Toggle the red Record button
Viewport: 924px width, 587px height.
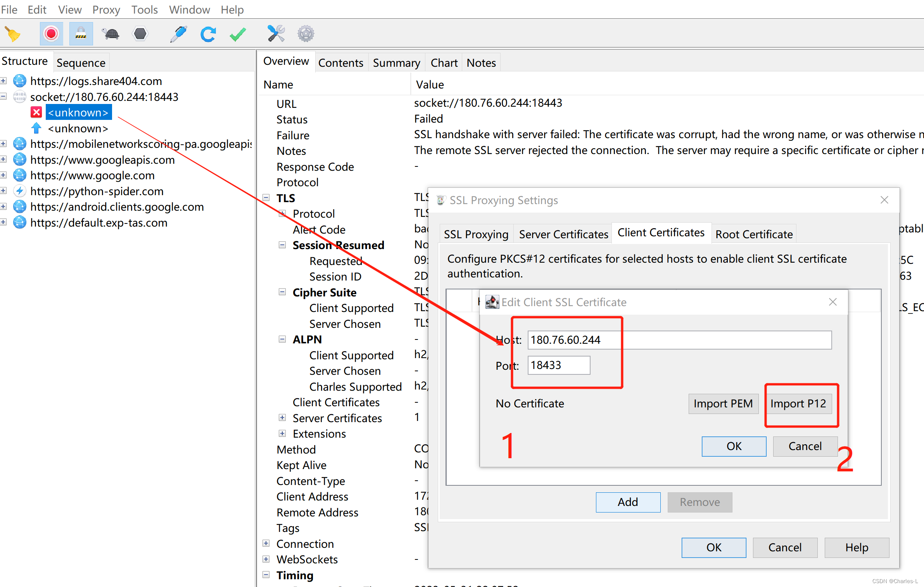(x=51, y=34)
